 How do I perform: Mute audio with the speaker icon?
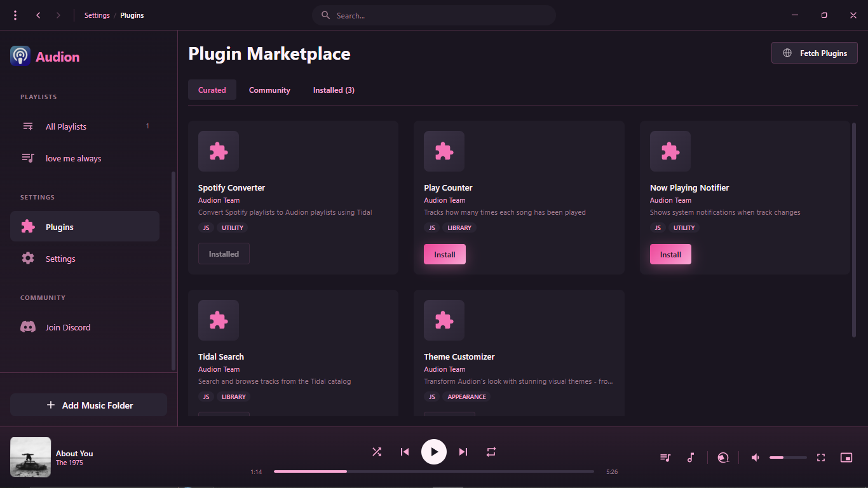pyautogui.click(x=756, y=457)
